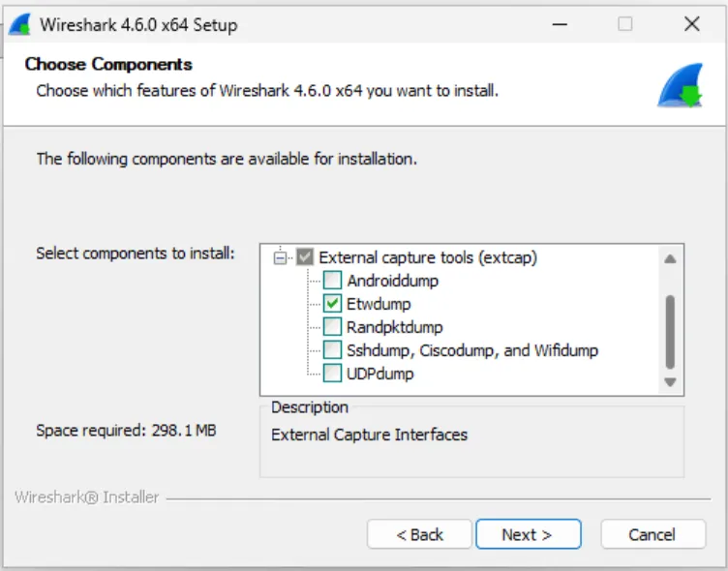This screenshot has height=571, width=728.
Task: Return to previous page with Back
Action: [419, 534]
